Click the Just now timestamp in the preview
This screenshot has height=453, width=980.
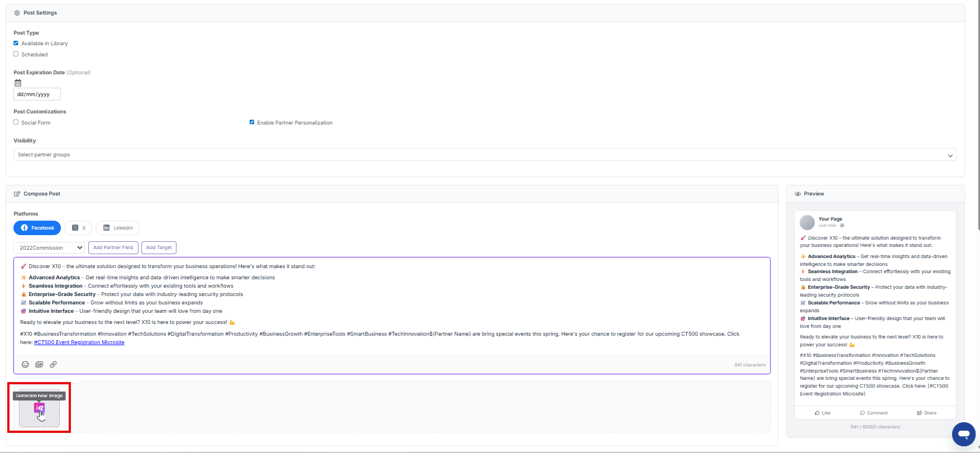828,226
